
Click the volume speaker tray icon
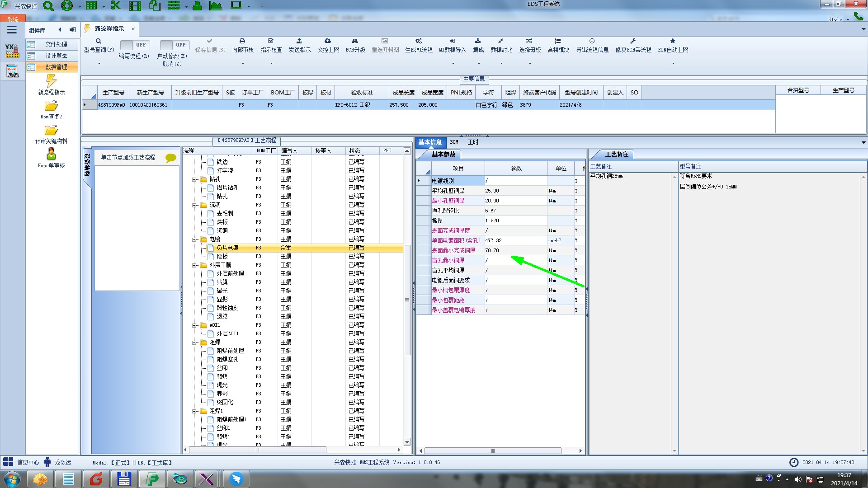click(798, 479)
